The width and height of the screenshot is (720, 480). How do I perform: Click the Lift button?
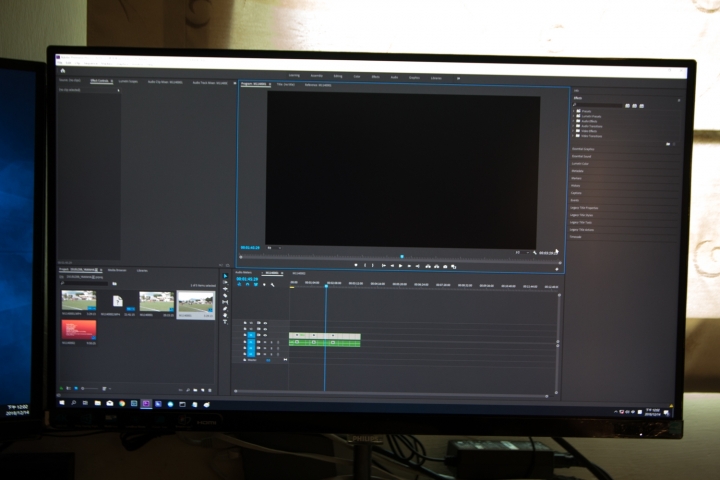pyautogui.click(x=428, y=266)
